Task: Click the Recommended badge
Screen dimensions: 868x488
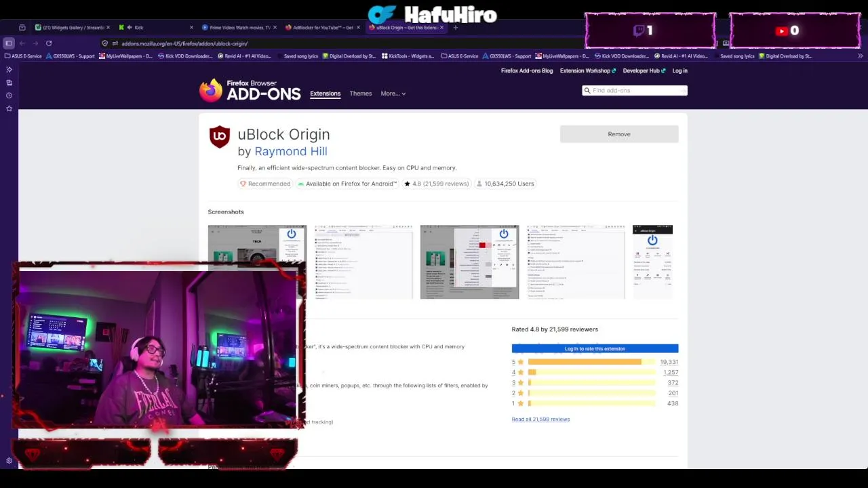Action: pyautogui.click(x=264, y=184)
